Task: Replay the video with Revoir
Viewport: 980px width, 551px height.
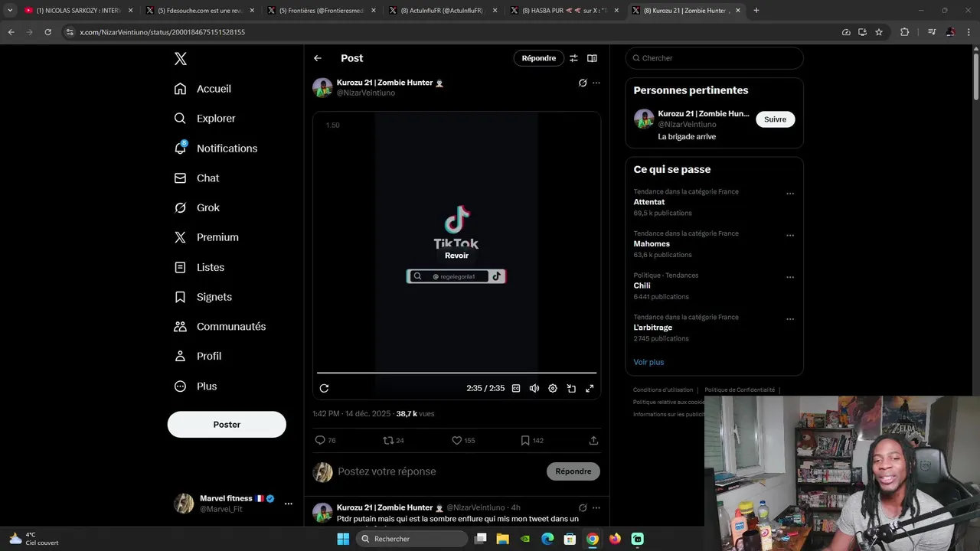Action: [x=456, y=256]
